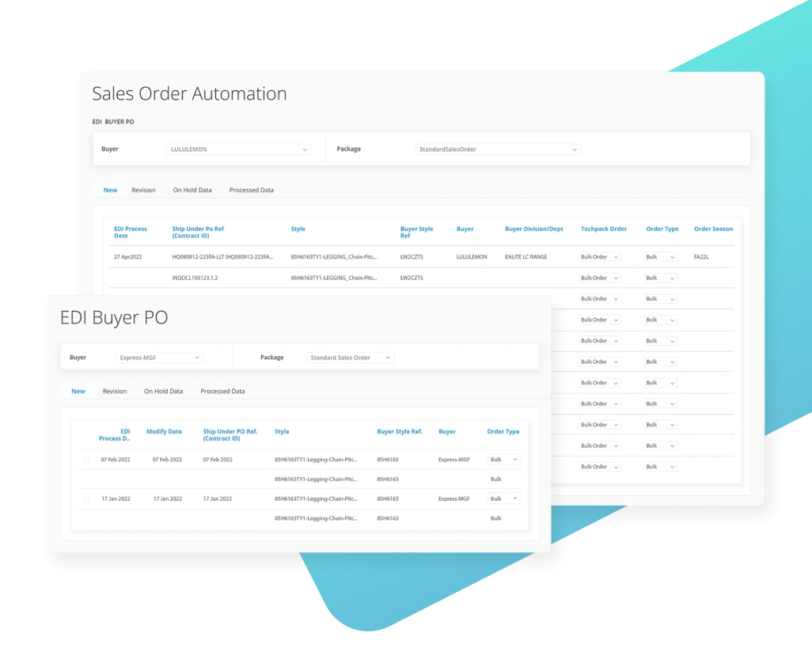Open Order Type dropdown in 17 Jan 2022 row
Screen dimensions: 812x648
click(503, 499)
